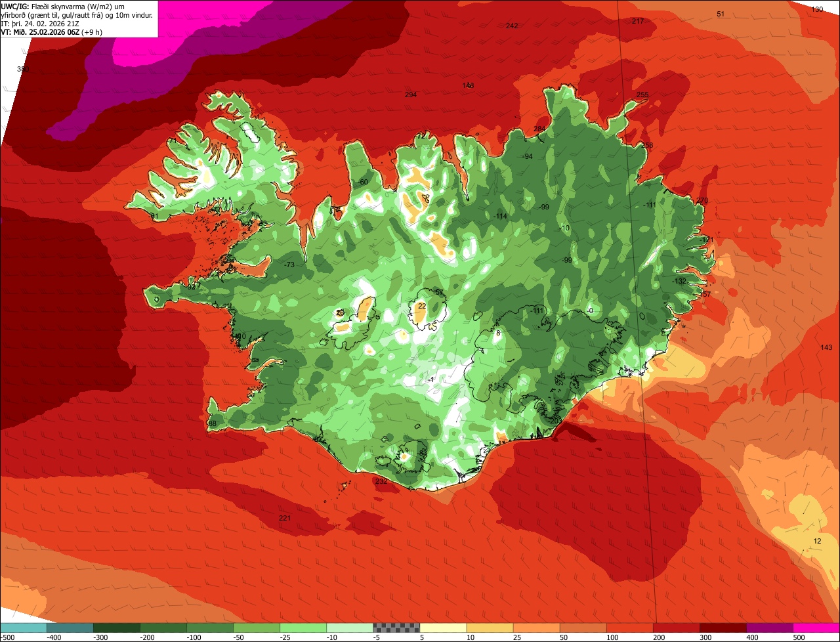Click the '-60' value over northern Iceland

363,182
